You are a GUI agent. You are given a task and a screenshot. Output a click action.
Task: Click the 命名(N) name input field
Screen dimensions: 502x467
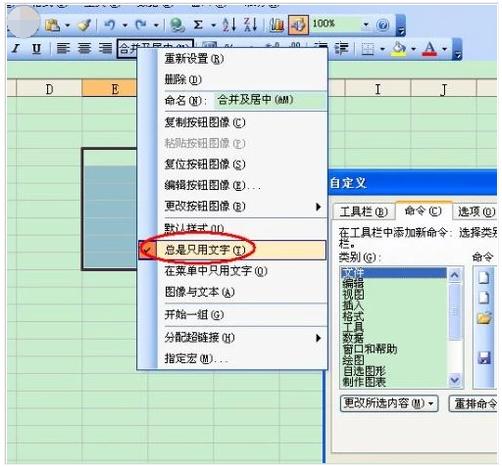pyautogui.click(x=270, y=100)
